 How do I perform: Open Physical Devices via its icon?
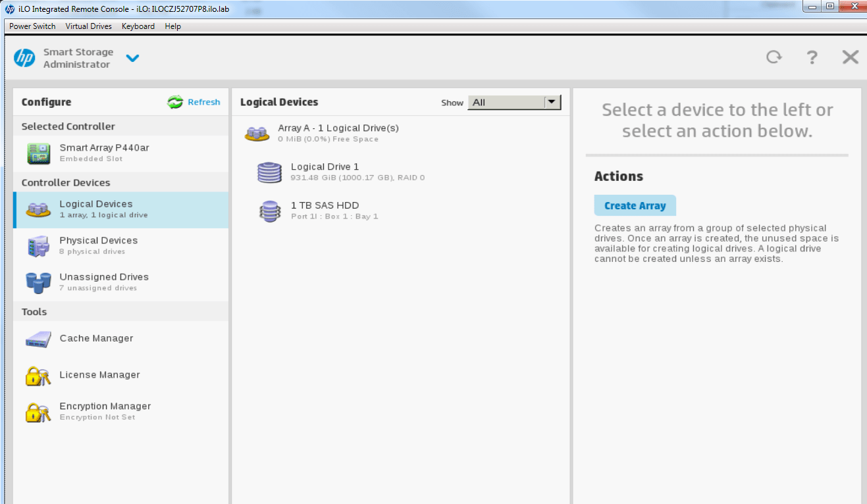[x=38, y=246]
